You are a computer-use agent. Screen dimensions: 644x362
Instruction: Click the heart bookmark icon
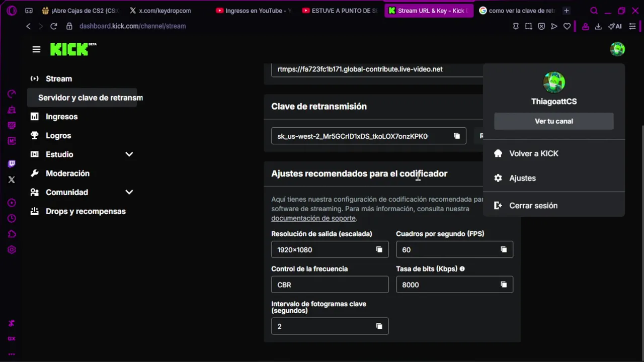pyautogui.click(x=567, y=26)
